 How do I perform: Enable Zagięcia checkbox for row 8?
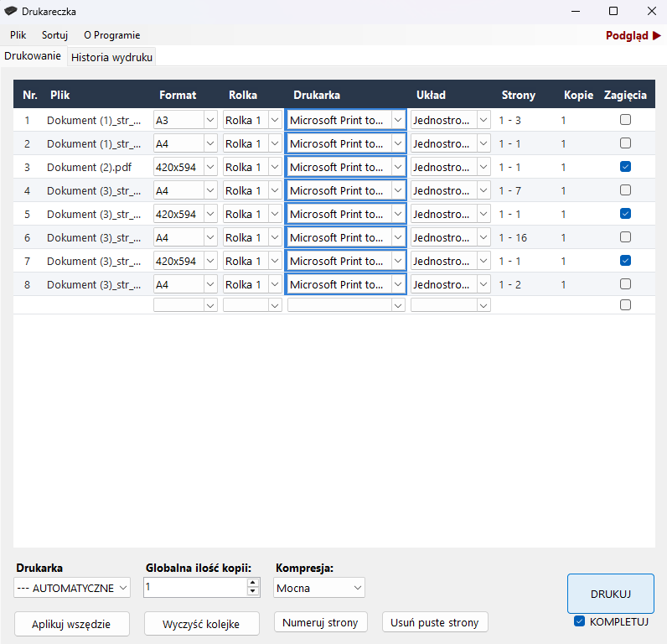click(625, 284)
